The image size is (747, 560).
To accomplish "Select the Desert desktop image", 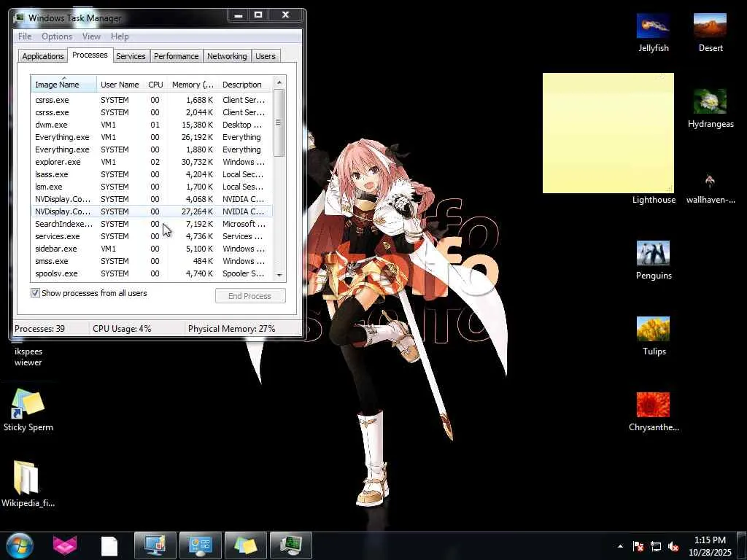I will point(711,32).
